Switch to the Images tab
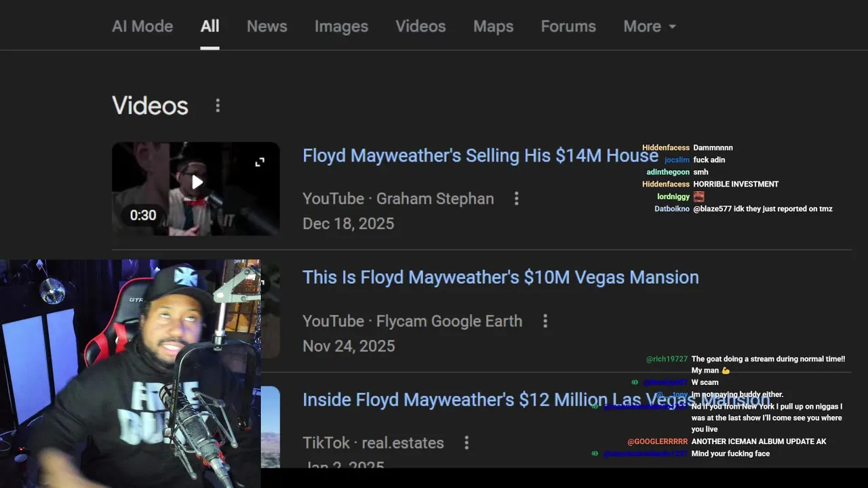Screen dimensions: 868x488 [341, 26]
